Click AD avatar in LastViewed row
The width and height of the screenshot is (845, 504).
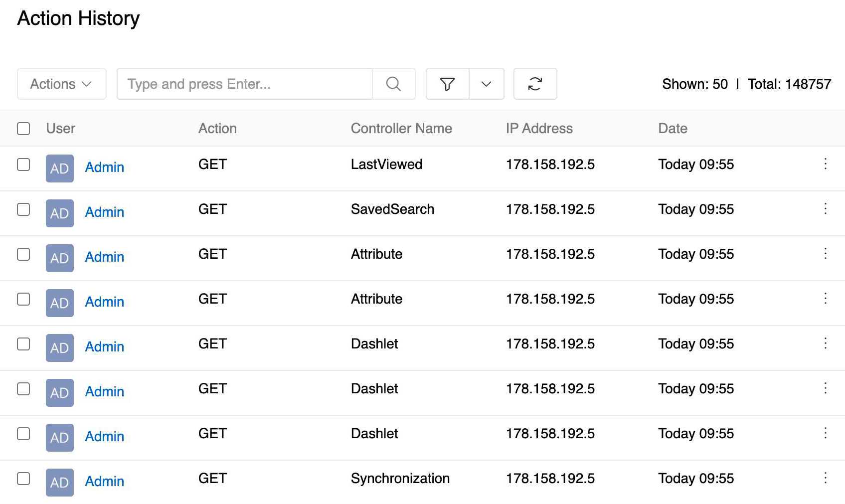coord(60,168)
